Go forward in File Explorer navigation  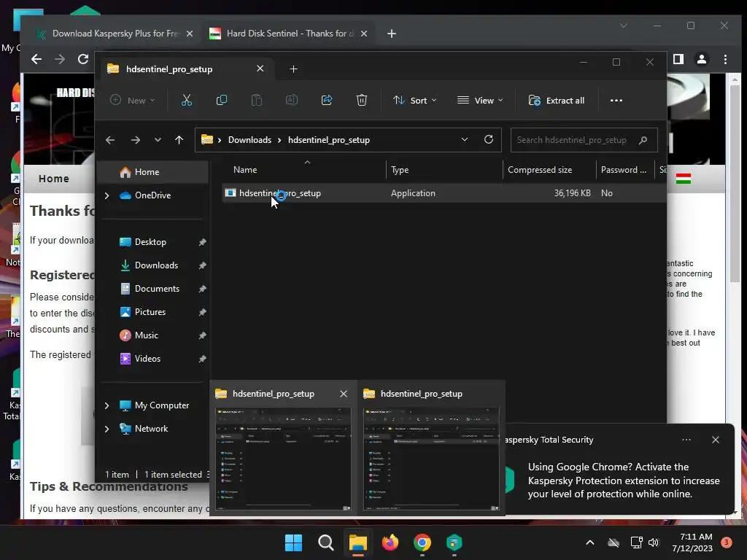point(136,140)
